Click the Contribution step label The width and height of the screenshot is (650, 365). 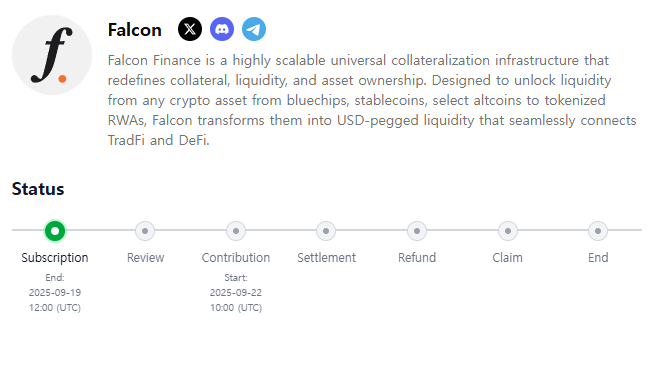pyautogui.click(x=236, y=258)
